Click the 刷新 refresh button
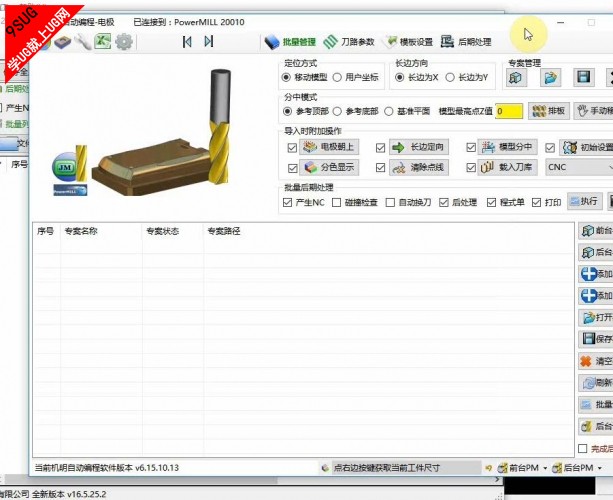 click(596, 383)
